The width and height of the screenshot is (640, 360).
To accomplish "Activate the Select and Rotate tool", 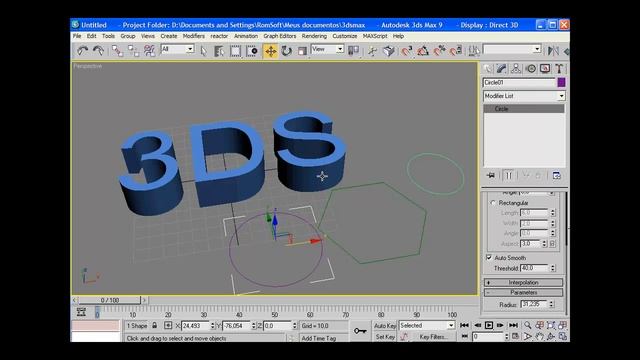I will point(287,51).
